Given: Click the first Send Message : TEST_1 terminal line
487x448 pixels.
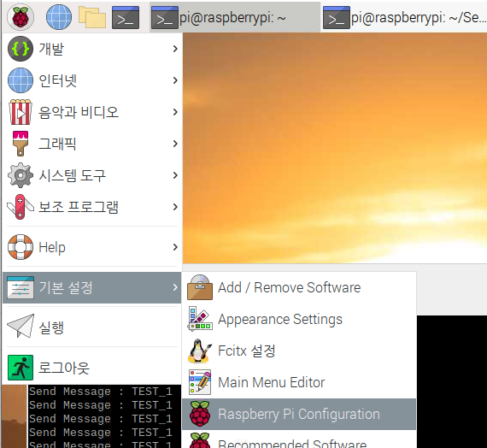Looking at the screenshot, I should click(x=101, y=391).
